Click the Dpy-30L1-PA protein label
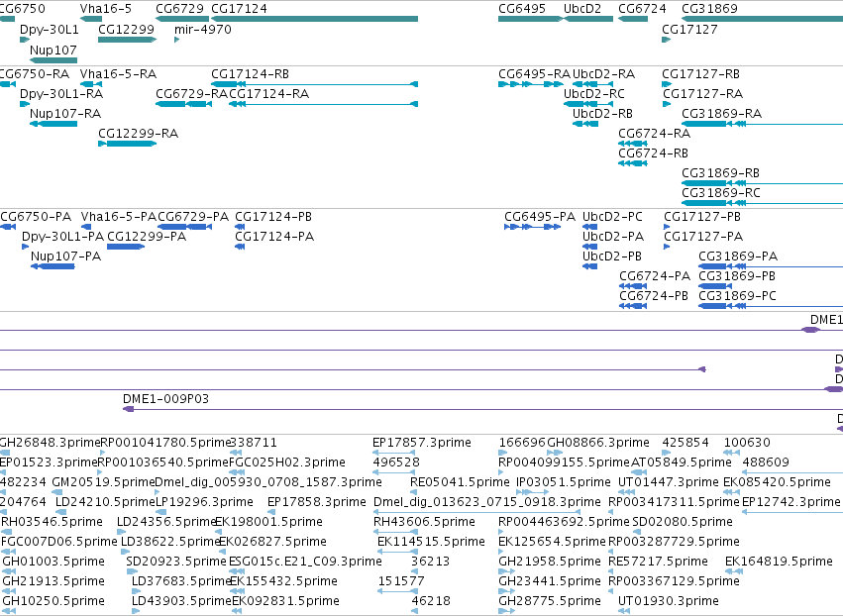This screenshot has width=843, height=616. click(62, 237)
